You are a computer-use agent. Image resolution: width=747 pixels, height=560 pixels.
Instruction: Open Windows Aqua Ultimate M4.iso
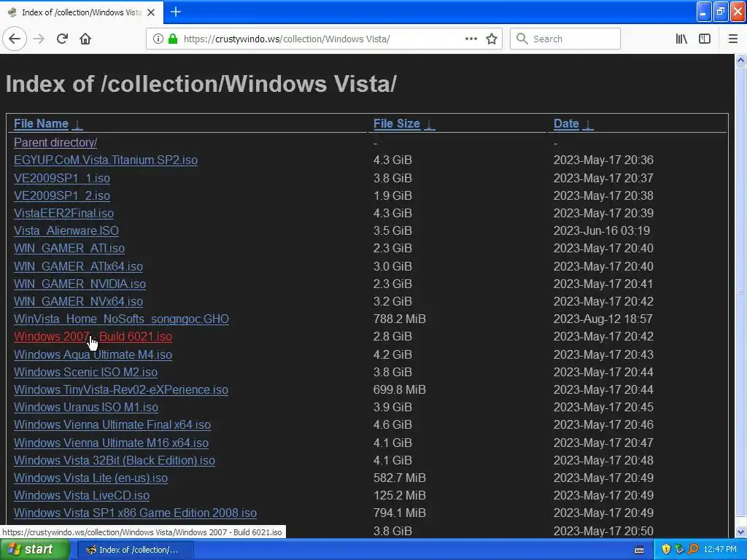pyautogui.click(x=93, y=355)
